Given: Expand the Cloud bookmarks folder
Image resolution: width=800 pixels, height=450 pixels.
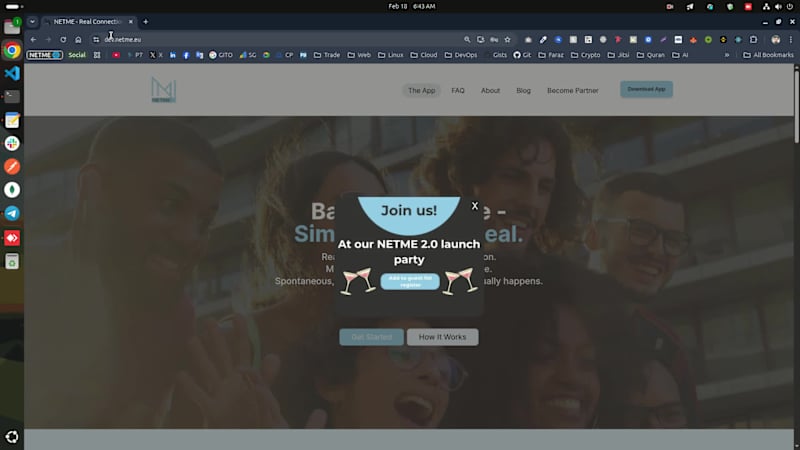Looking at the screenshot, I should pos(424,55).
